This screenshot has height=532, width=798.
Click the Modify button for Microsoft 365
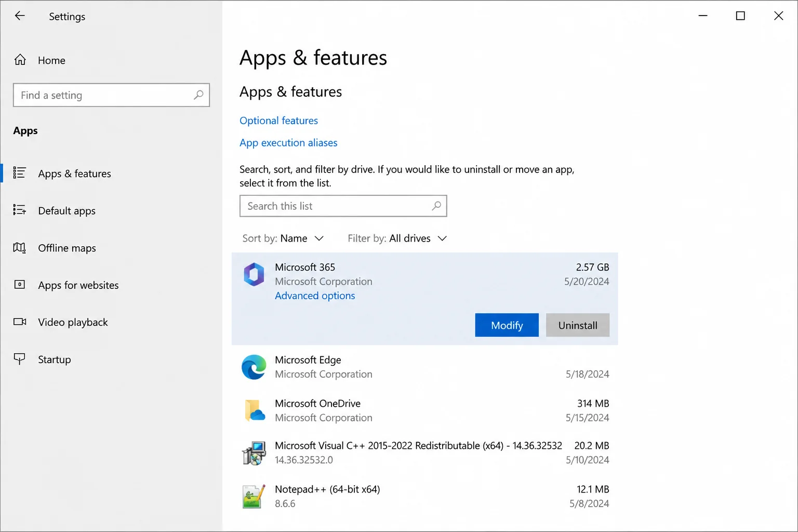pyautogui.click(x=507, y=325)
